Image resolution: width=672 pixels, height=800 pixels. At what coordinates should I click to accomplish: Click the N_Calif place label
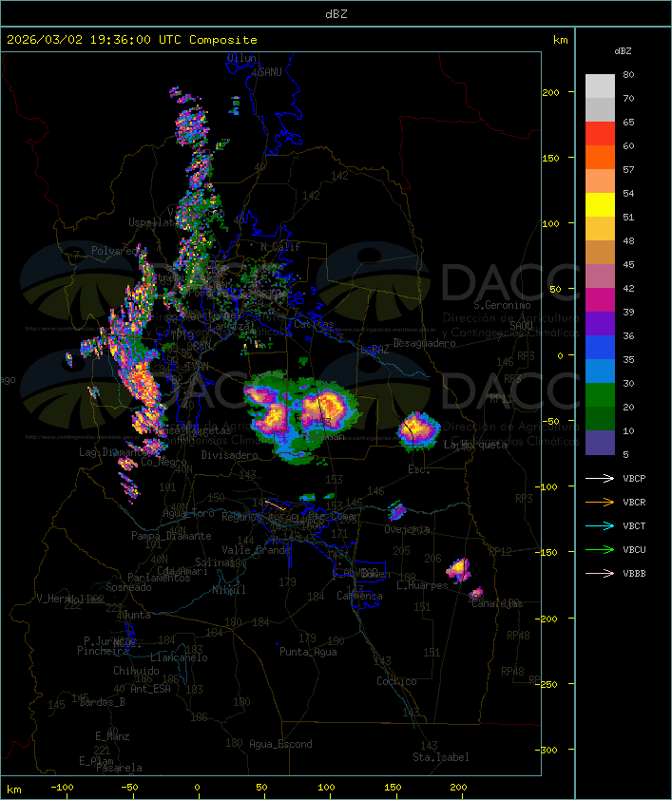click(x=280, y=246)
